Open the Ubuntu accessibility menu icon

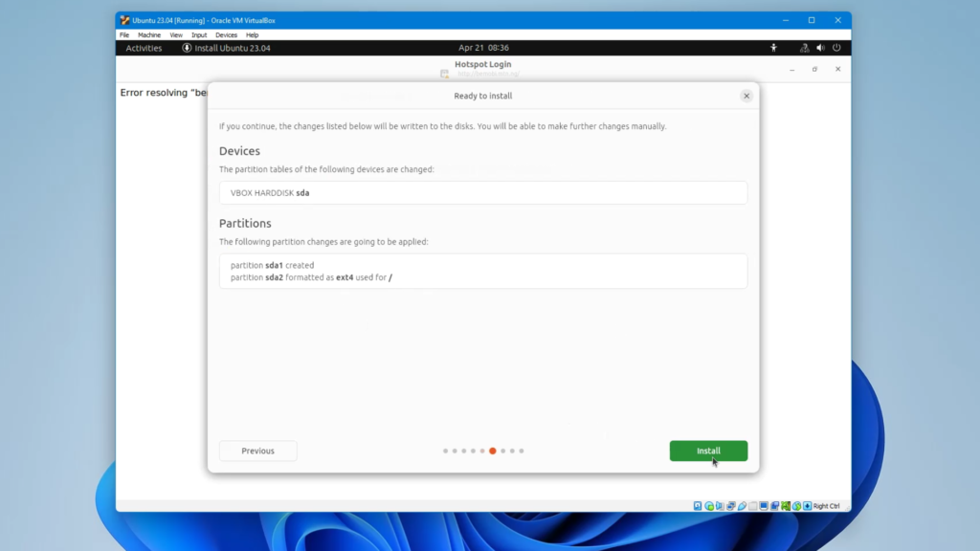pos(773,48)
